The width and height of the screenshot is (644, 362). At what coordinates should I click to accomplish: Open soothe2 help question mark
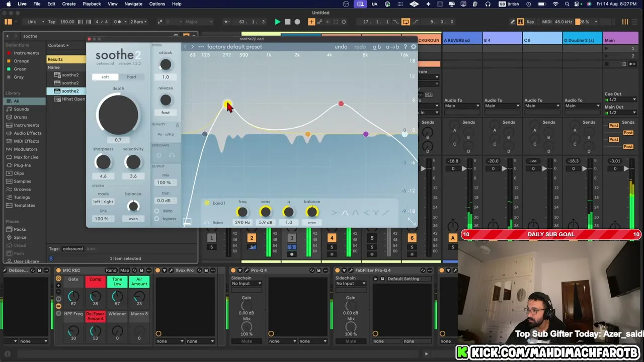tap(405, 47)
